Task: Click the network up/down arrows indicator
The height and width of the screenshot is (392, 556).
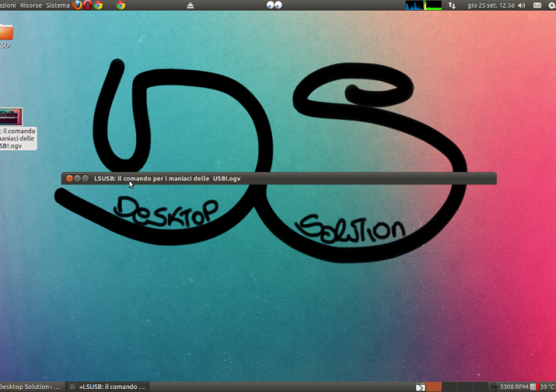Action: coord(452,5)
